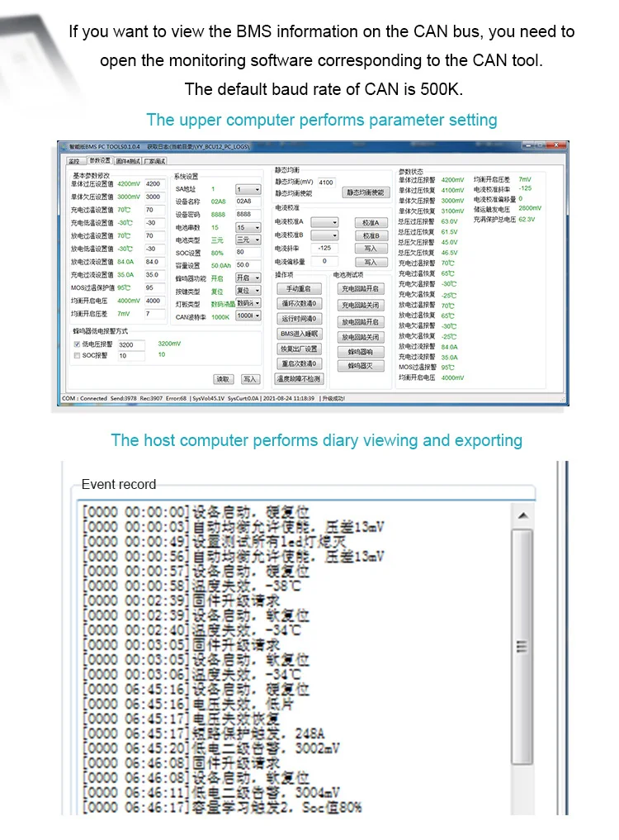
Task: Click the 单体过压设置值 input field
Action: 154,183
